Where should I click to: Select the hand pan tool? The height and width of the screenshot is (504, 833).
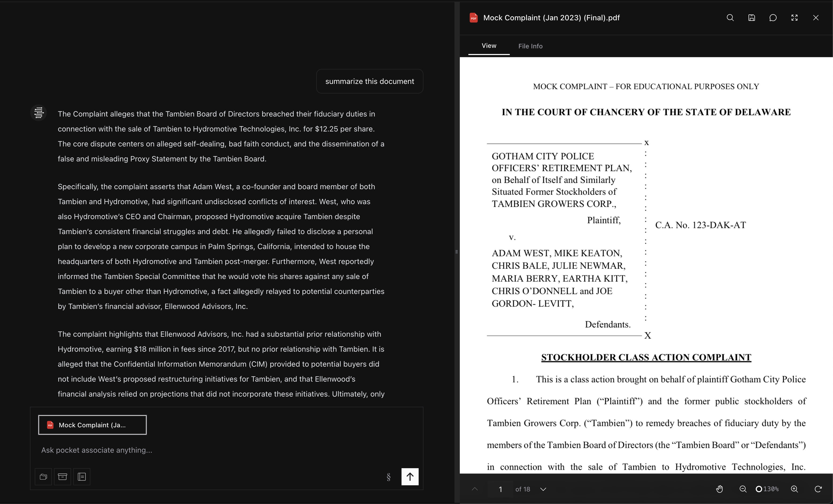pos(720,489)
